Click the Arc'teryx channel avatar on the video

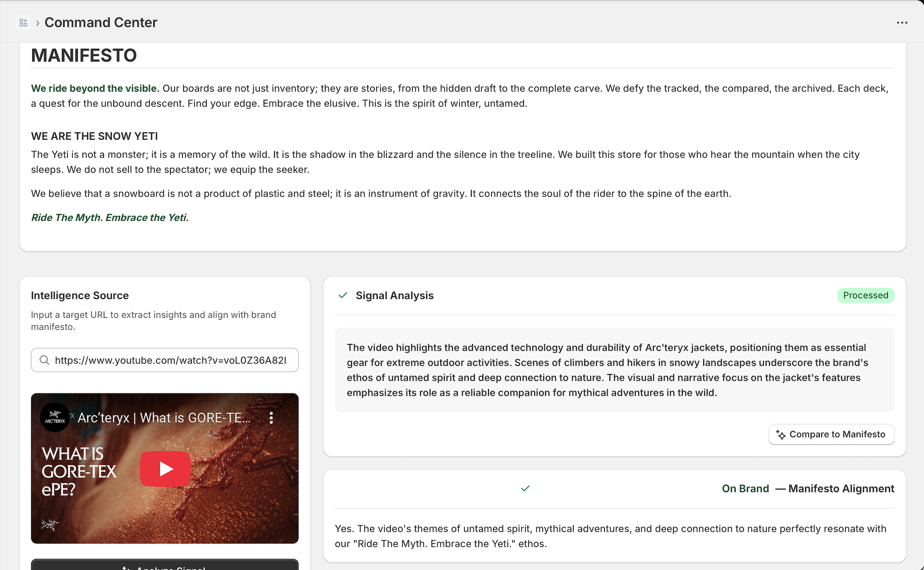click(x=55, y=417)
